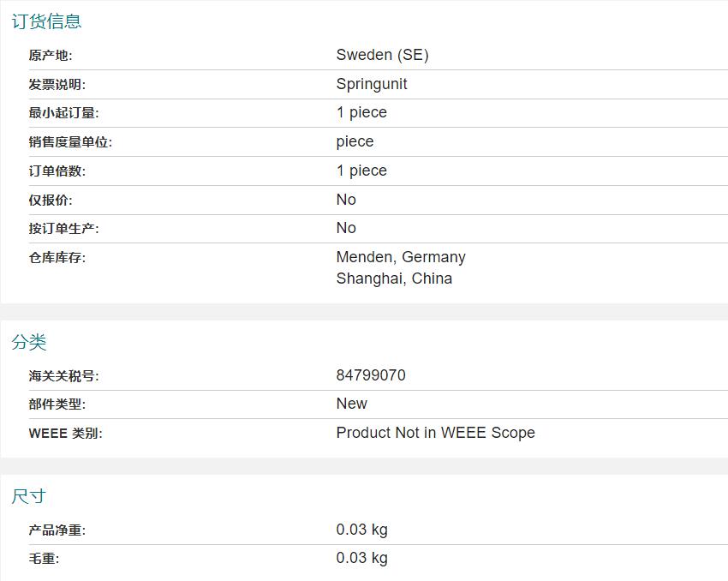The width and height of the screenshot is (728, 581).
Task: Click the Product Not in WEEE Scope text
Action: (x=435, y=433)
